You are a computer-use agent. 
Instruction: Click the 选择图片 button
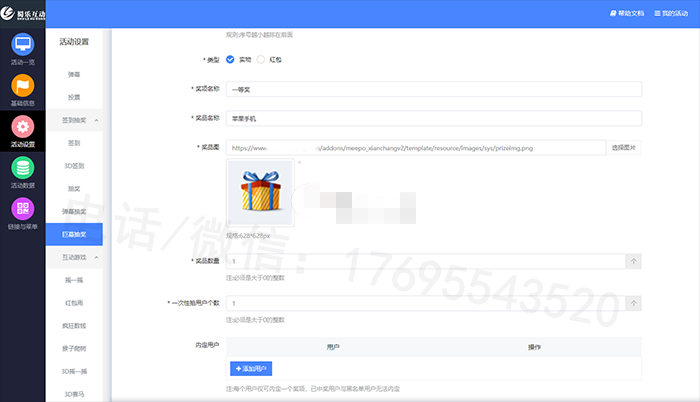click(624, 147)
